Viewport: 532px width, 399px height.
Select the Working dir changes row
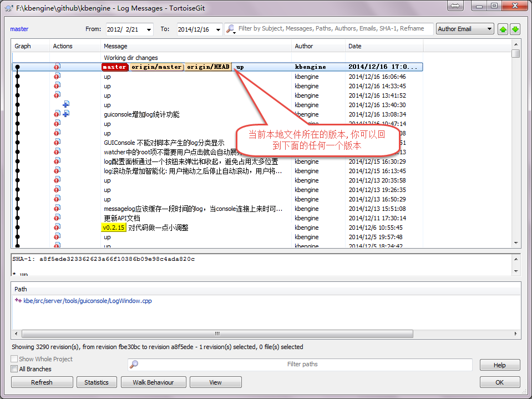(217, 58)
